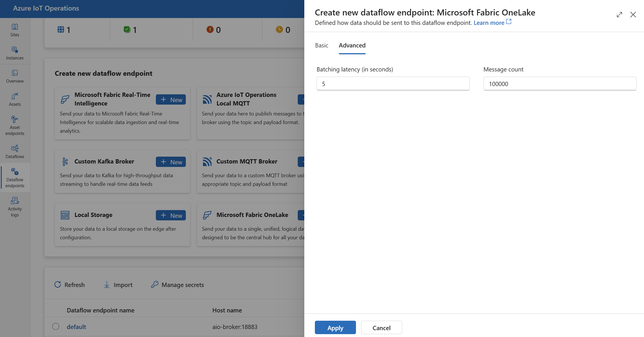Viewport: 644px width, 337px height.
Task: Select the Advanced tab
Action: (x=352, y=45)
